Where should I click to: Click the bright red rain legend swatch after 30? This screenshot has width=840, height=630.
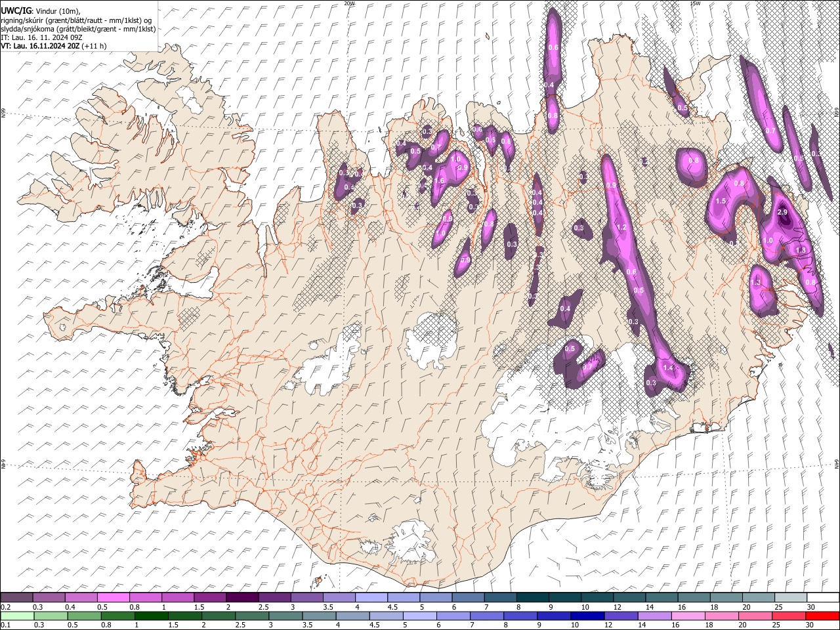tap(822, 616)
